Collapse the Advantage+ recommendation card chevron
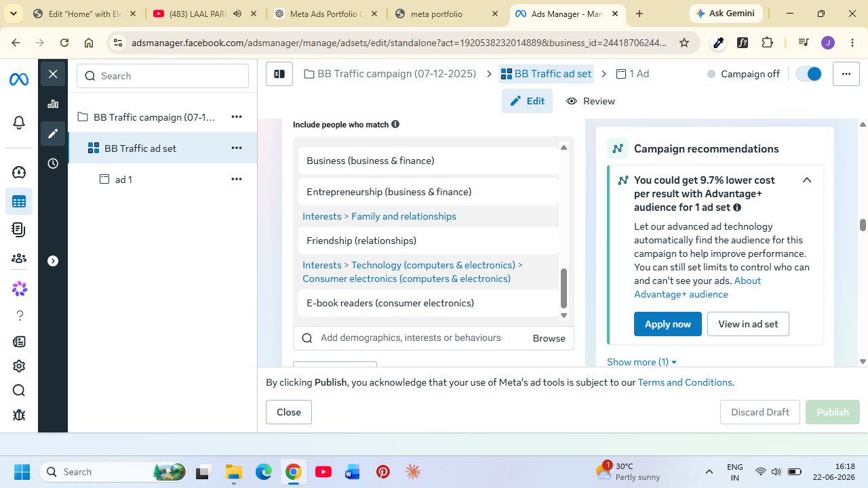Viewport: 868px width, 488px height. click(x=807, y=180)
